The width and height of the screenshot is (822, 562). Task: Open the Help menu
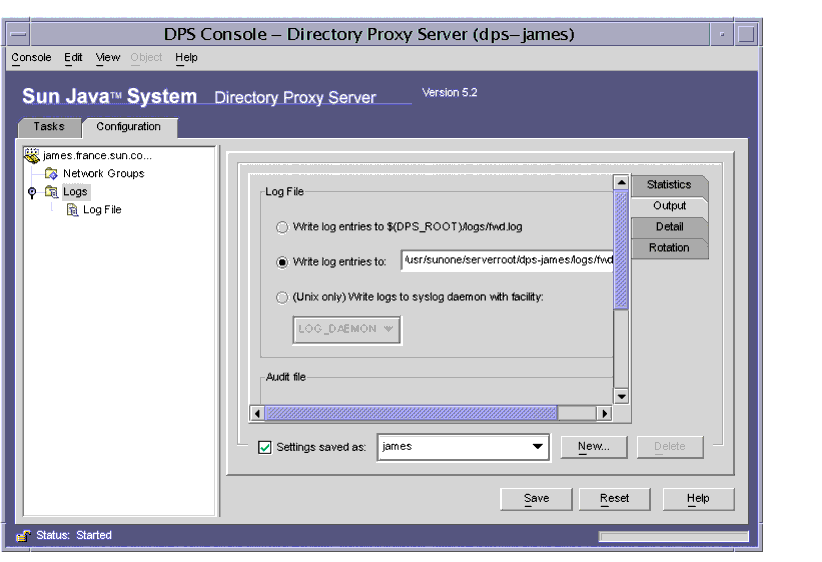click(x=186, y=58)
